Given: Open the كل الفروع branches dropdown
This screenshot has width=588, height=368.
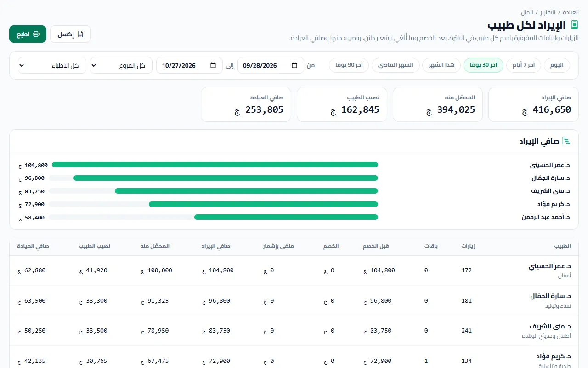Looking at the screenshot, I should 121,65.
